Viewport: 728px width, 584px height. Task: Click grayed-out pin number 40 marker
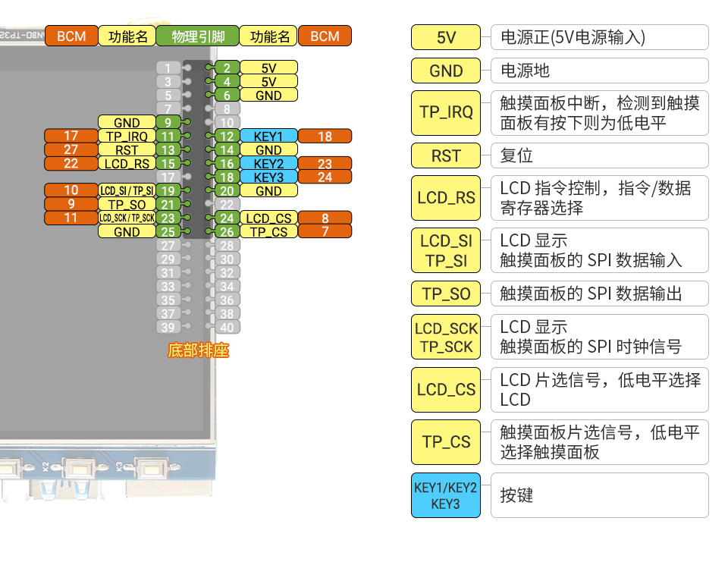point(226,328)
